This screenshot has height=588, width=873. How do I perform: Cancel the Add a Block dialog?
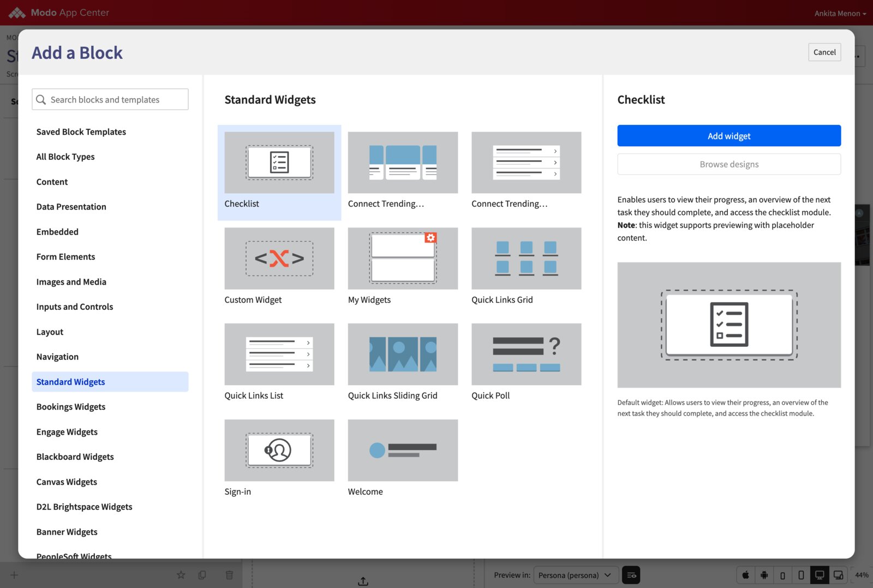point(824,52)
